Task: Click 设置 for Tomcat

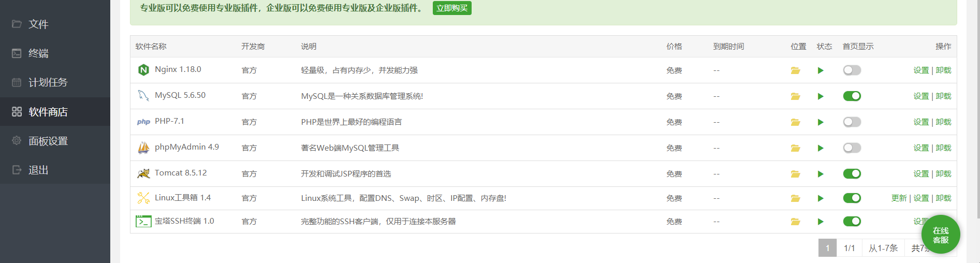Action: (921, 174)
